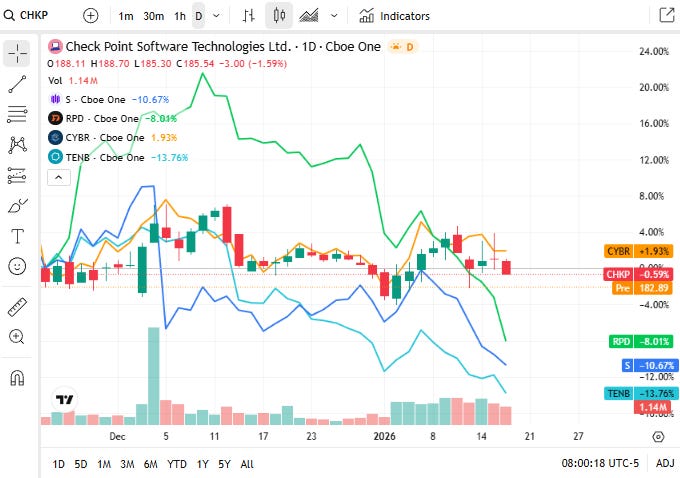680x478 pixels.
Task: Click the TENB -13.76% price label
Action: [641, 393]
